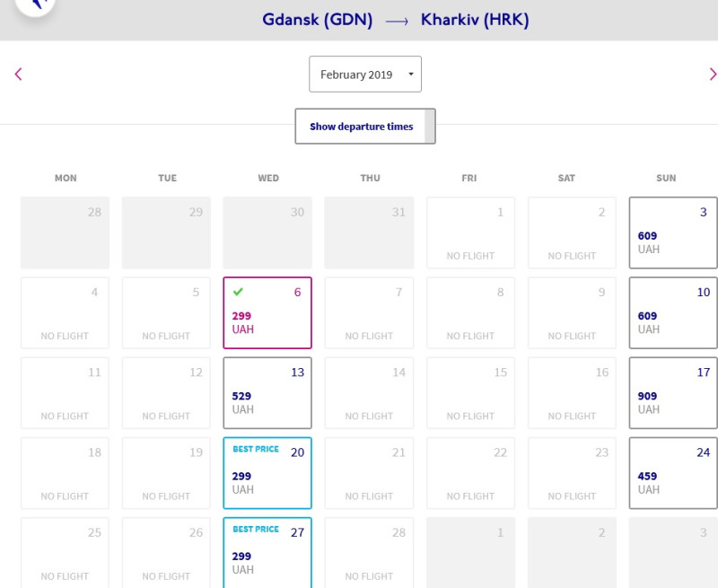The width and height of the screenshot is (718, 588).
Task: Click the airline logo at top left
Action: click(x=35, y=4)
